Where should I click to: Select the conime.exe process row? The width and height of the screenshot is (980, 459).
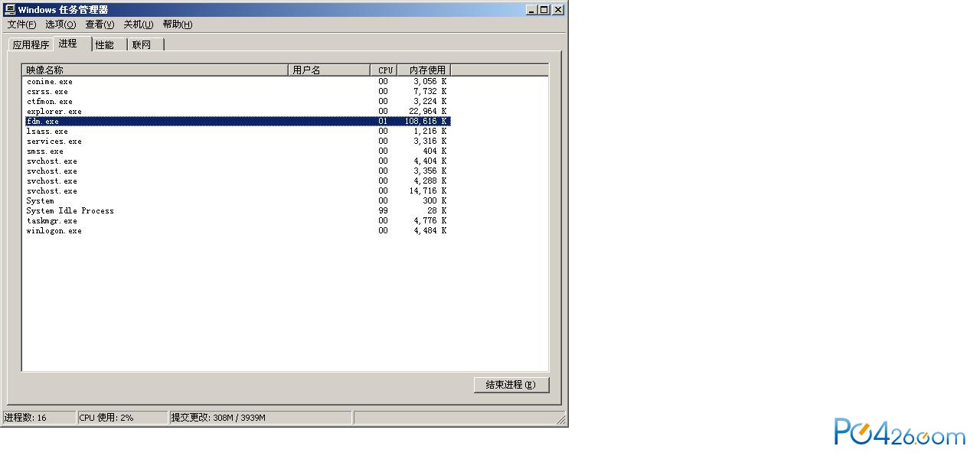coord(237,82)
